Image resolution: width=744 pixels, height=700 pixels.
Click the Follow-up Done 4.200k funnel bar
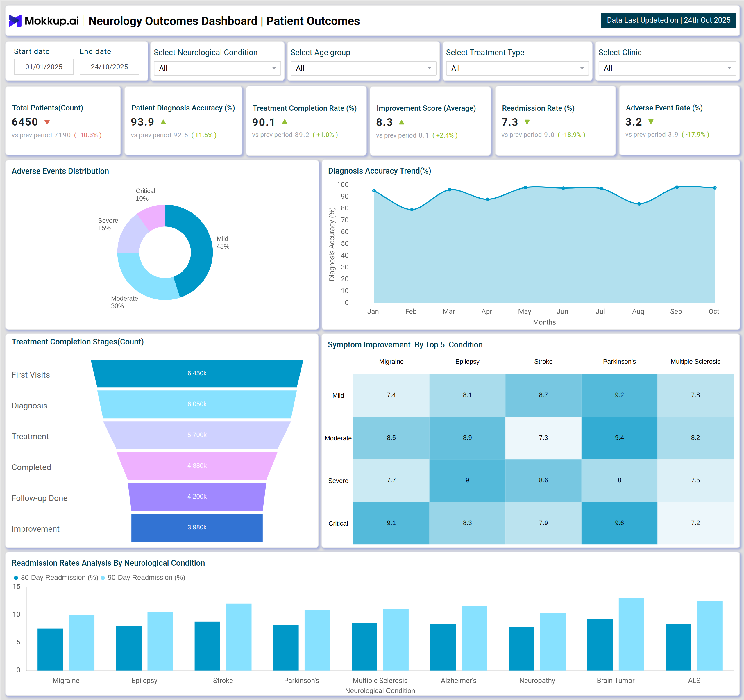pos(197,496)
